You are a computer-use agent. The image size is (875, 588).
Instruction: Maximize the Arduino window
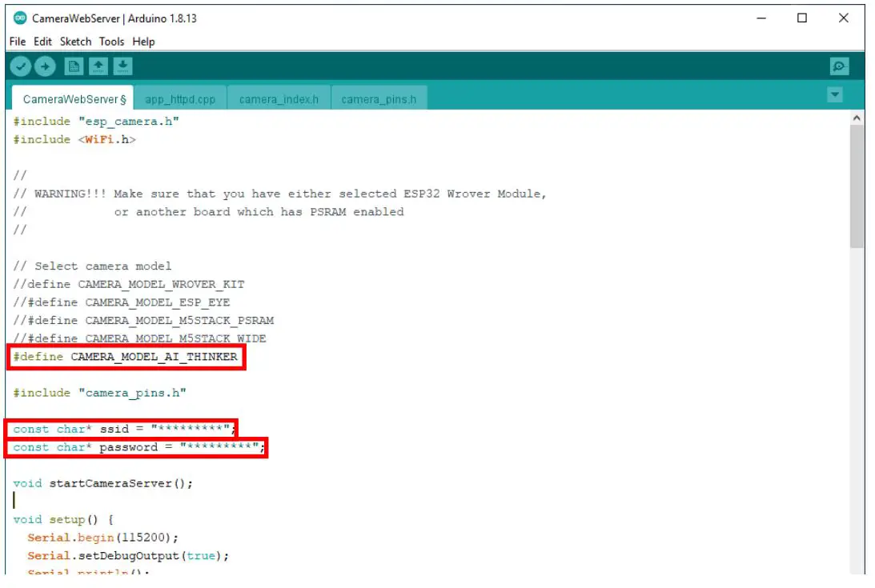(802, 18)
